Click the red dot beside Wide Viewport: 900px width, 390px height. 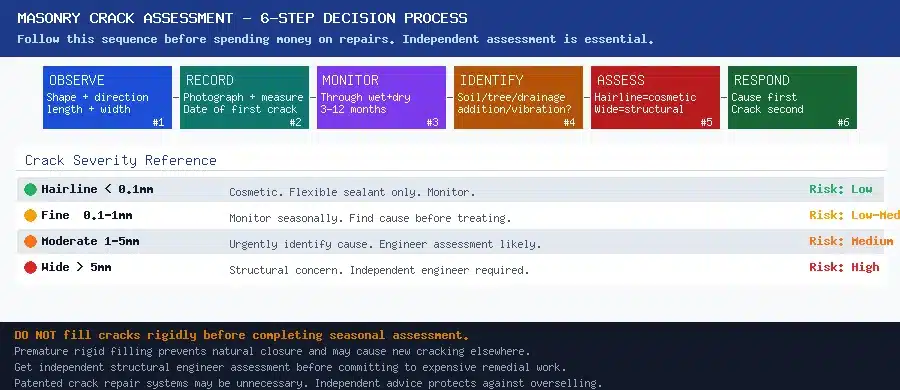coord(30,267)
